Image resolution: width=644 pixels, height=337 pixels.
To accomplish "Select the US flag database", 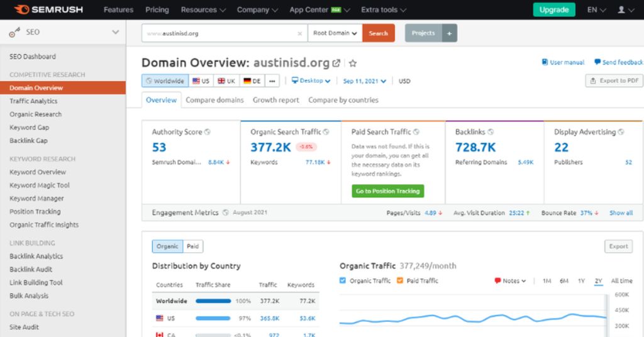I will [x=201, y=81].
